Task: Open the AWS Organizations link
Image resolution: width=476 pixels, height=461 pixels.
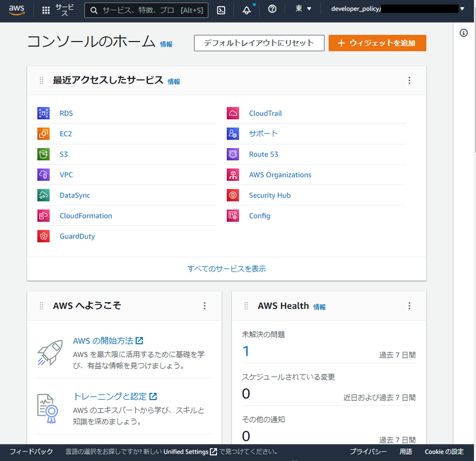Action: (x=280, y=174)
